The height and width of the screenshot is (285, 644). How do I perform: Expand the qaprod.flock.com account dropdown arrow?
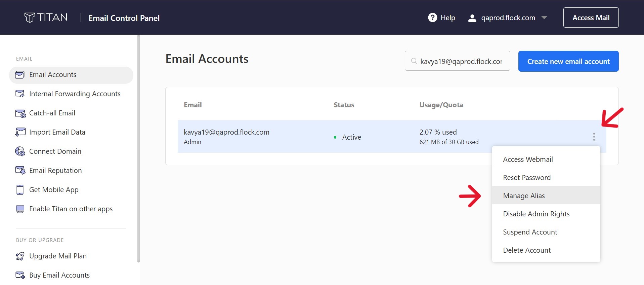click(x=544, y=18)
